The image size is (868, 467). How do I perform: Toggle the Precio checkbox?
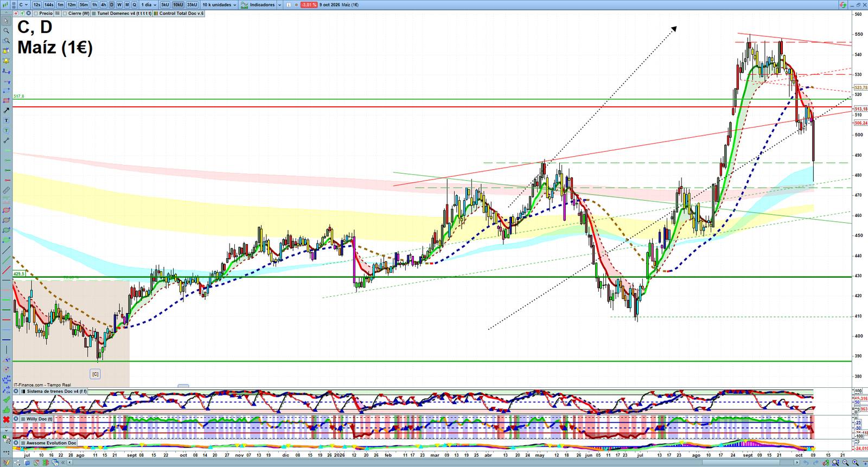click(x=36, y=14)
